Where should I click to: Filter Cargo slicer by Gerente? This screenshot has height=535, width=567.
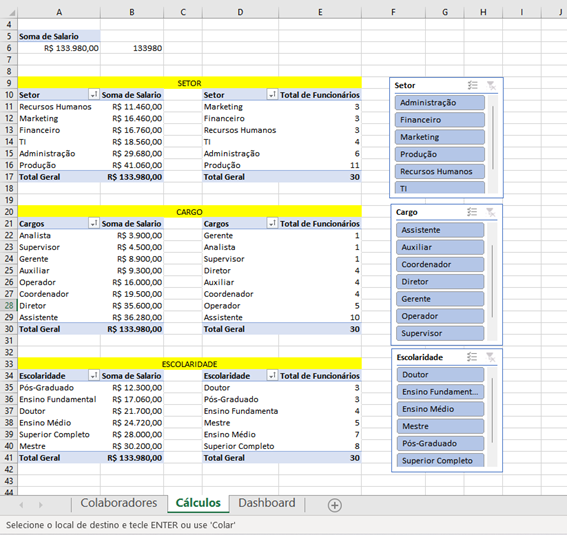pyautogui.click(x=440, y=299)
